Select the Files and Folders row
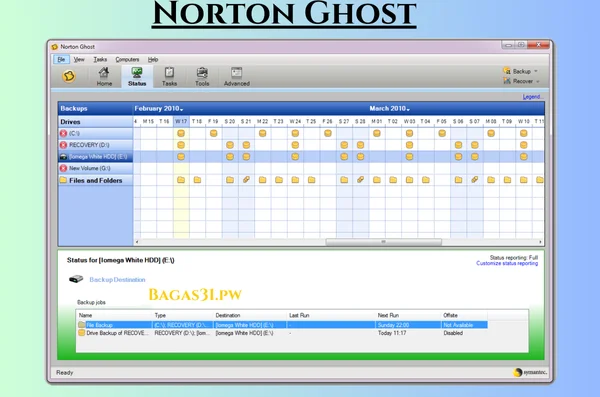Screen dimensions: 600x397 [x=95, y=180]
